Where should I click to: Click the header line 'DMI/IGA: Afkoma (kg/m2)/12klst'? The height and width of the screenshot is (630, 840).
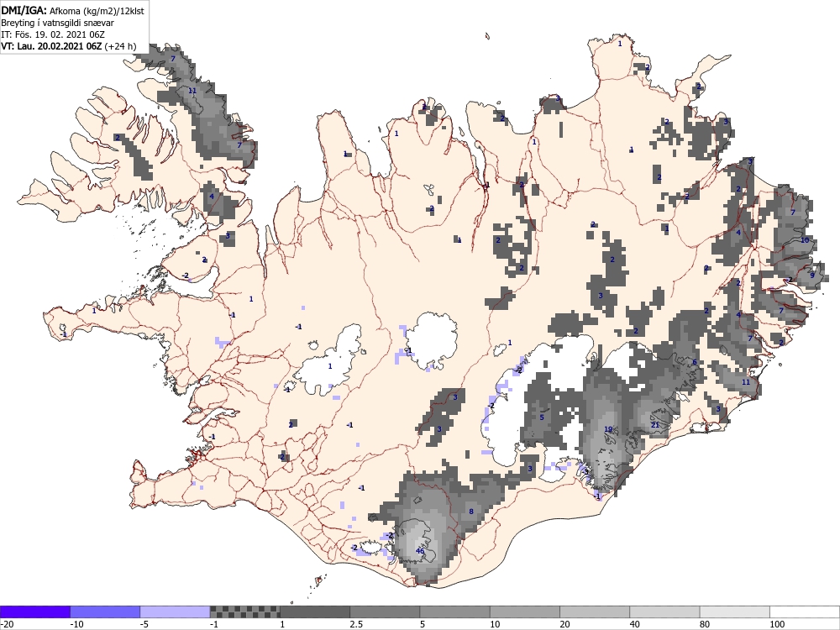(x=72, y=10)
